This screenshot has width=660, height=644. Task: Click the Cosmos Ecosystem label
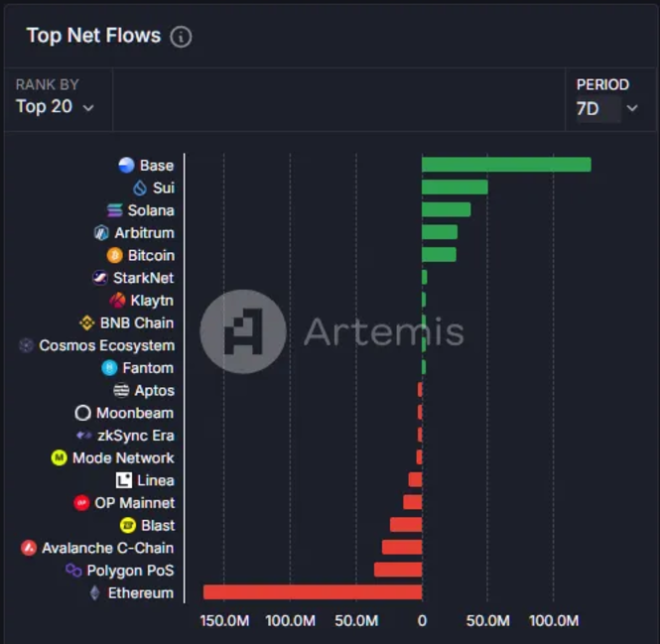point(106,345)
